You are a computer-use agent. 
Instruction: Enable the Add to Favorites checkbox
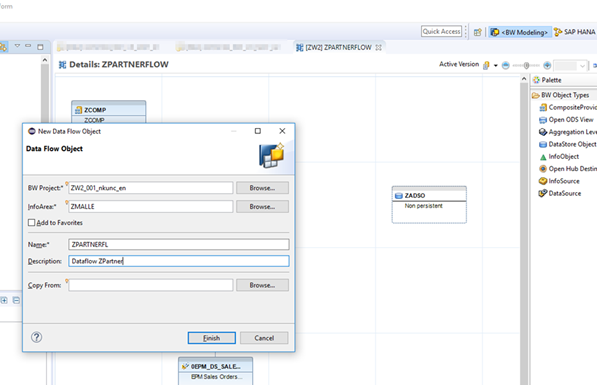32,222
